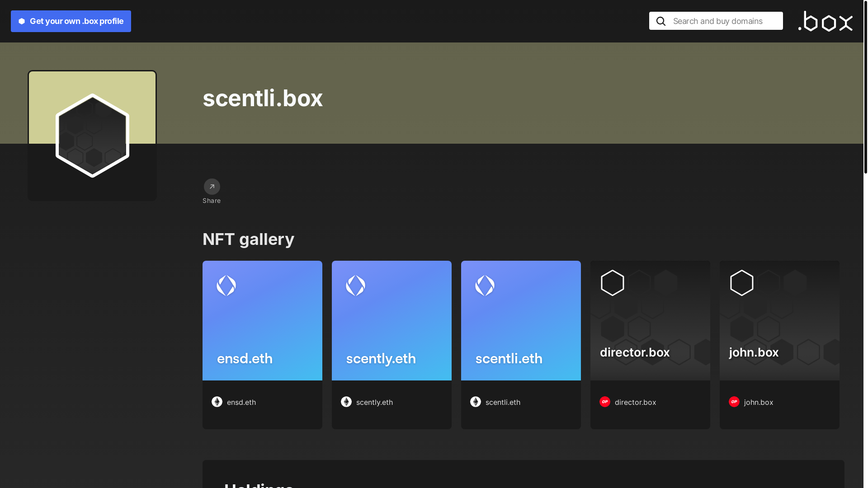This screenshot has height=488, width=868.
Task: Click the scentli.eth caption text
Action: (x=503, y=402)
